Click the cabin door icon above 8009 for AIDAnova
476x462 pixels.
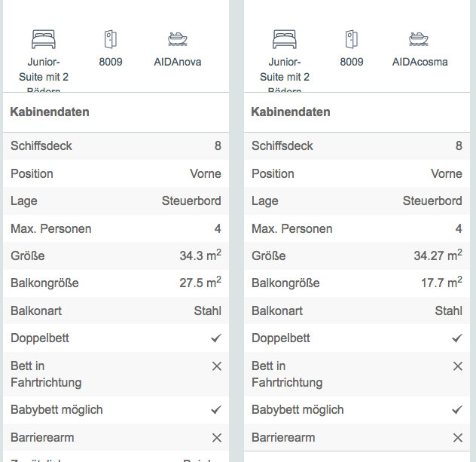tap(111, 38)
